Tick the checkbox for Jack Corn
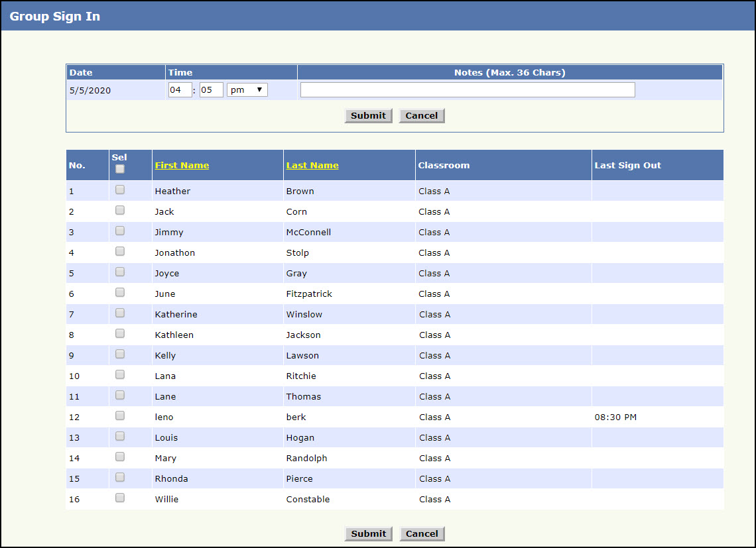The width and height of the screenshot is (756, 548). click(x=120, y=210)
